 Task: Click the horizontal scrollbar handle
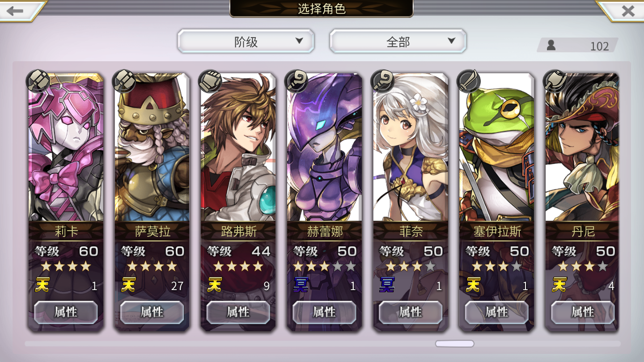(455, 344)
